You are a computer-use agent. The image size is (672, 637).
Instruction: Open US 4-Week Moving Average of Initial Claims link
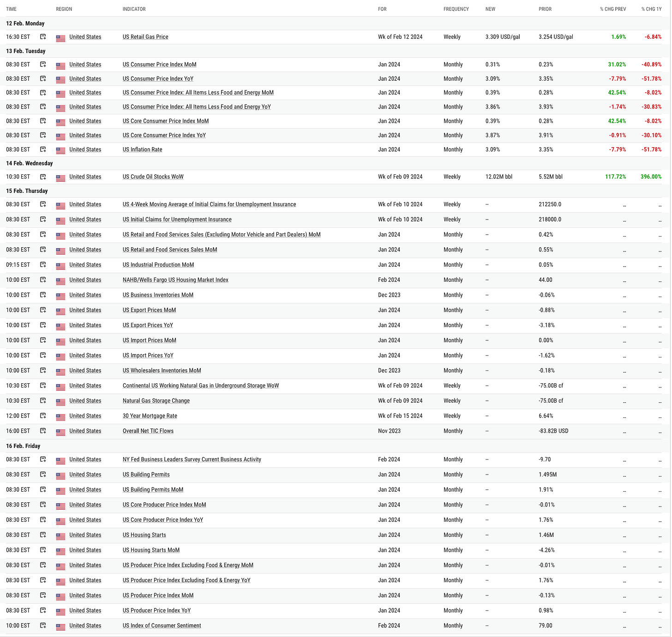click(x=210, y=204)
